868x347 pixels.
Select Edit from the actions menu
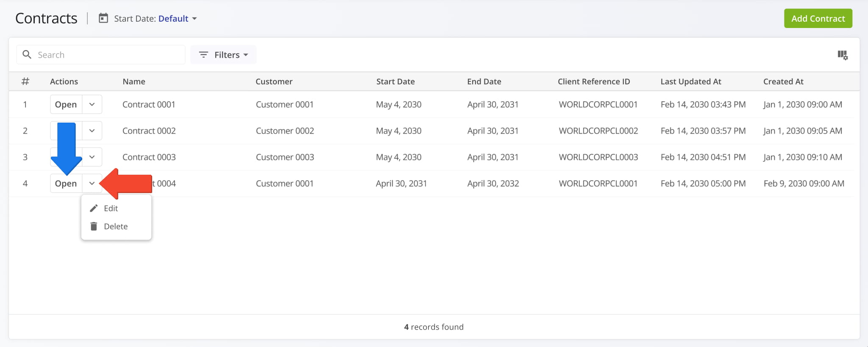(x=111, y=208)
